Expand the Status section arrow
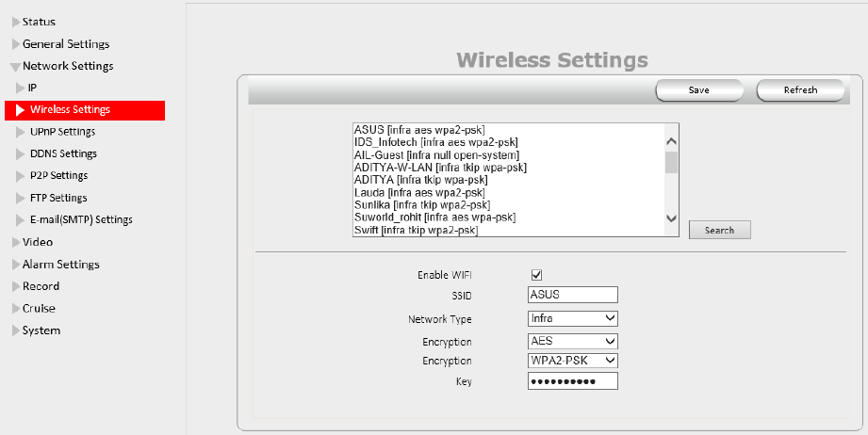Screen dimensions: 868x435 click(15, 22)
